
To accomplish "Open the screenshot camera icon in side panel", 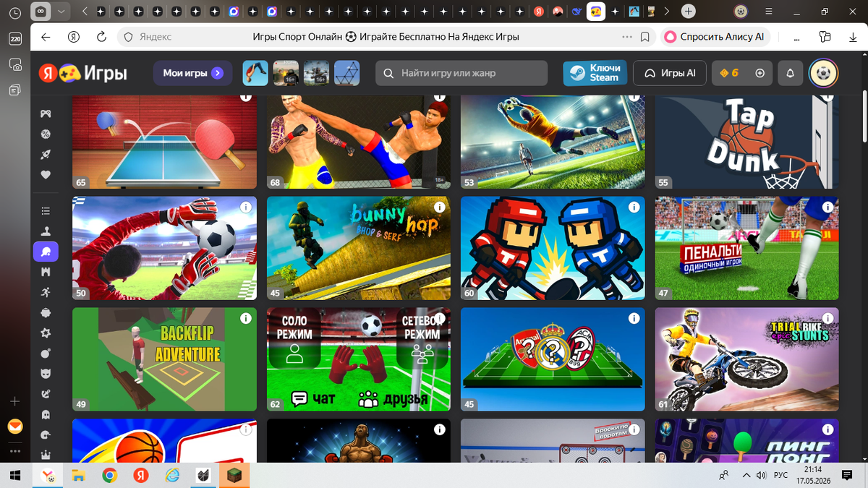I will [15, 65].
